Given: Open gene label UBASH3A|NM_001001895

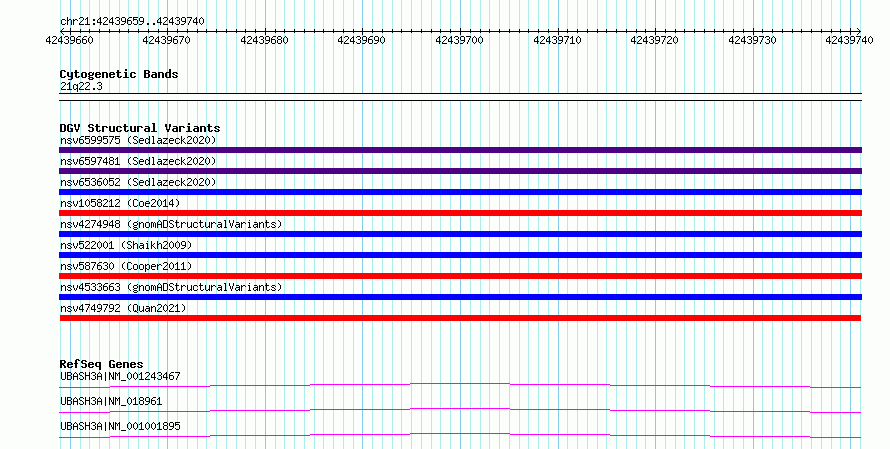Looking at the screenshot, I should coord(120,426).
